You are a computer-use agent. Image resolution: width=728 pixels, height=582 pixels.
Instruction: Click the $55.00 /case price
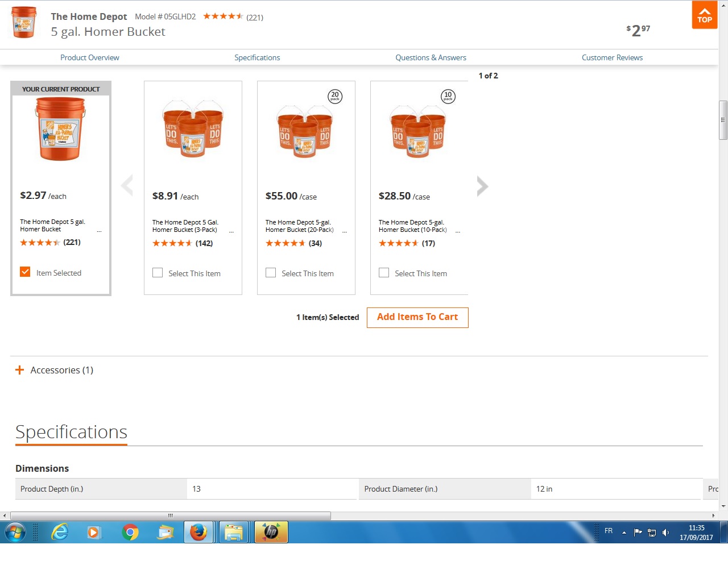click(291, 196)
